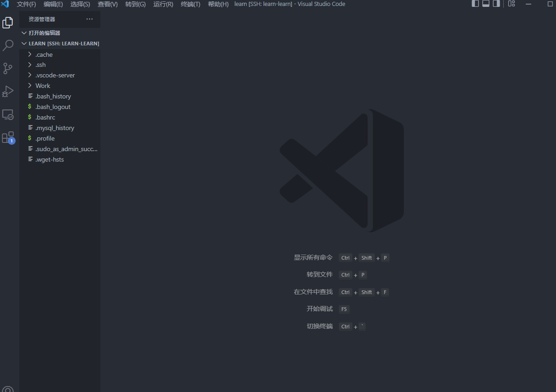556x392 pixels.
Task: Expand the .vscode-server folder
Action: [x=60, y=75]
